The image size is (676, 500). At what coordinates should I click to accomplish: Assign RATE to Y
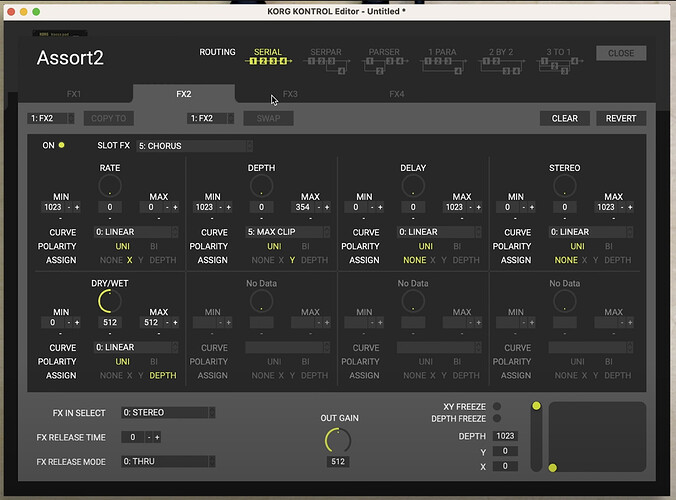point(141,260)
